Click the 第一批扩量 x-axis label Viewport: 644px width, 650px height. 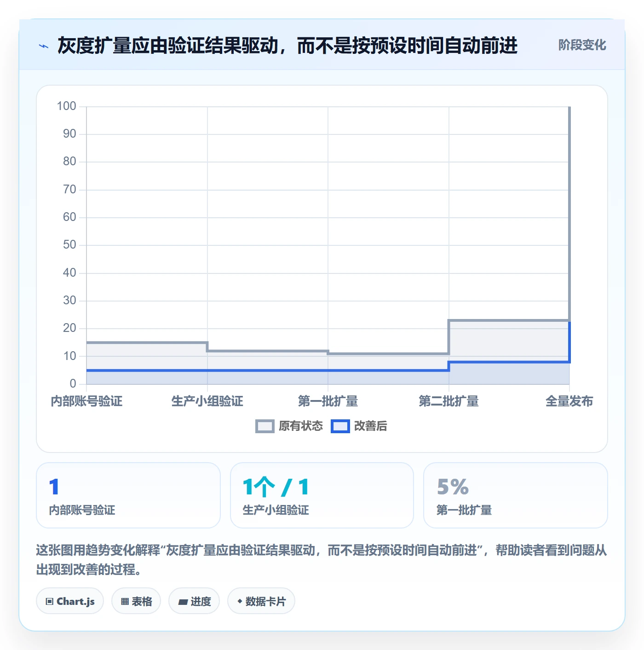[x=328, y=401]
